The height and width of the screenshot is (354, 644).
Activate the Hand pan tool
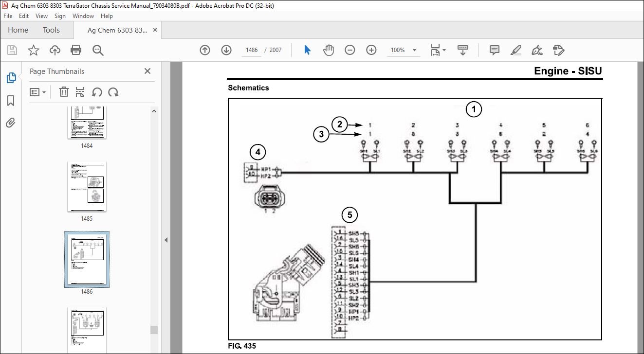pyautogui.click(x=329, y=50)
